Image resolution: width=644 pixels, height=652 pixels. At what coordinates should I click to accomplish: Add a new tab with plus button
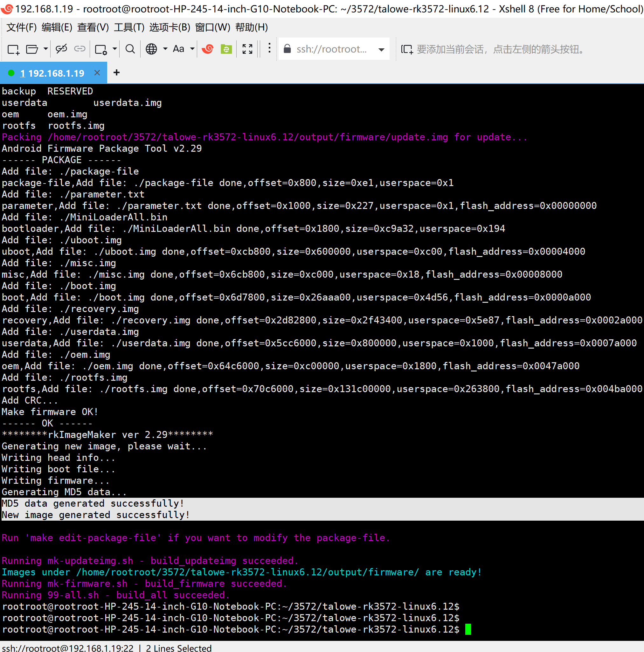(x=117, y=73)
